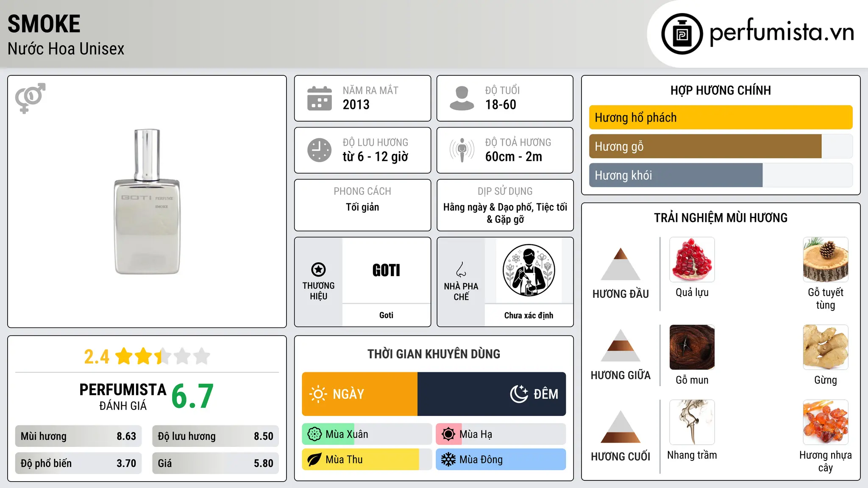
Task: Click the pyramid icon above Hương cuối
Action: pyautogui.click(x=620, y=427)
